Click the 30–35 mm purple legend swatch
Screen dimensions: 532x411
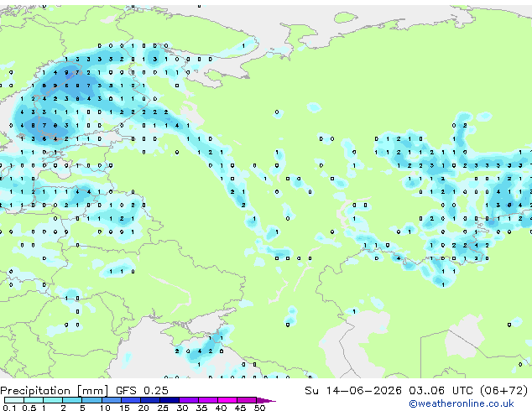188,400
